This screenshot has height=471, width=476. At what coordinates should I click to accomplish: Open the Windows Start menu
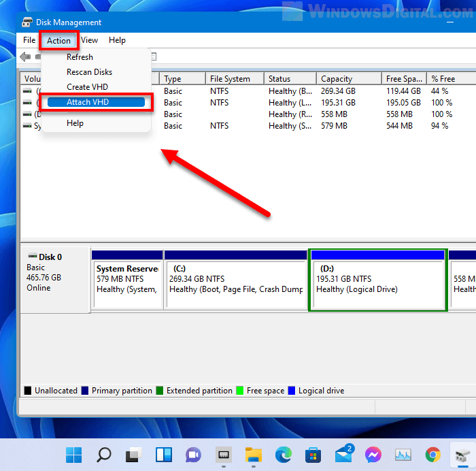click(x=73, y=455)
